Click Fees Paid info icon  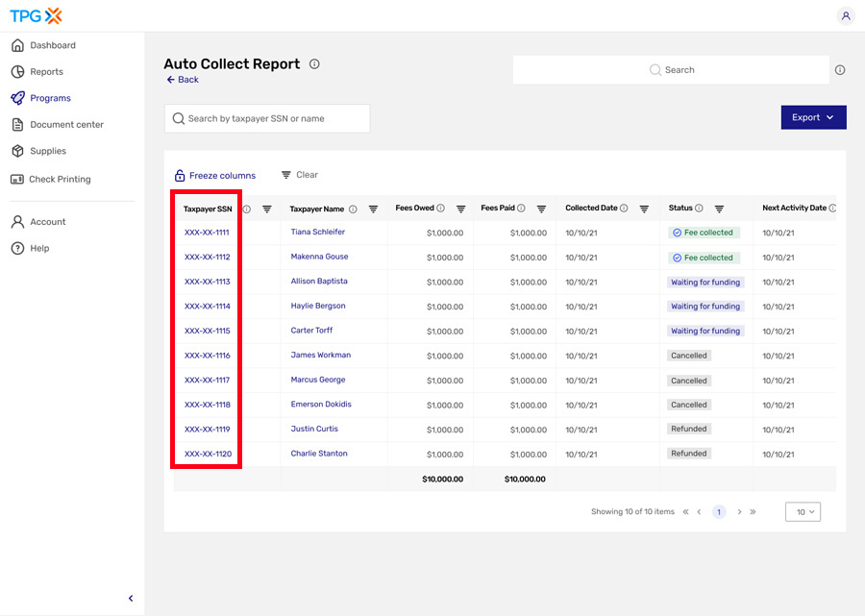click(521, 208)
